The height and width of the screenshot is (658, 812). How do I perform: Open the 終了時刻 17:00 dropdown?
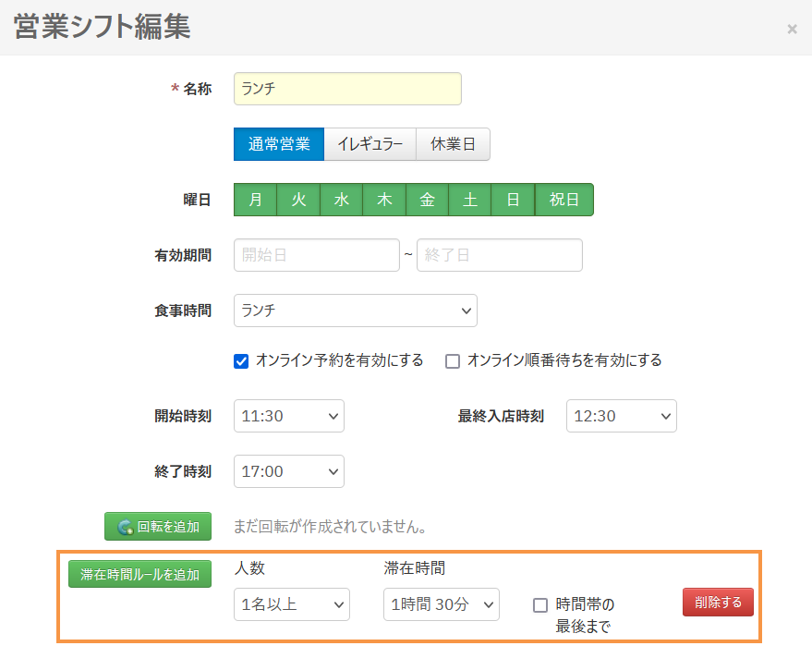point(289,471)
